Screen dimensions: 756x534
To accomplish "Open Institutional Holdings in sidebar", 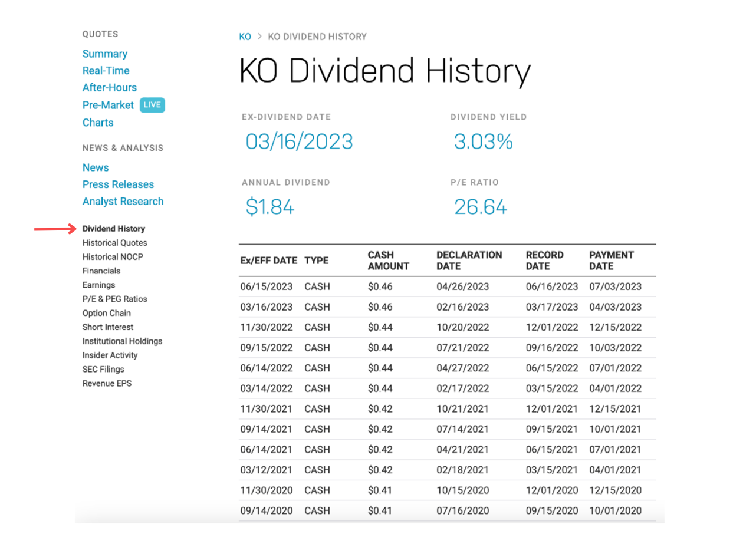I will (x=123, y=341).
